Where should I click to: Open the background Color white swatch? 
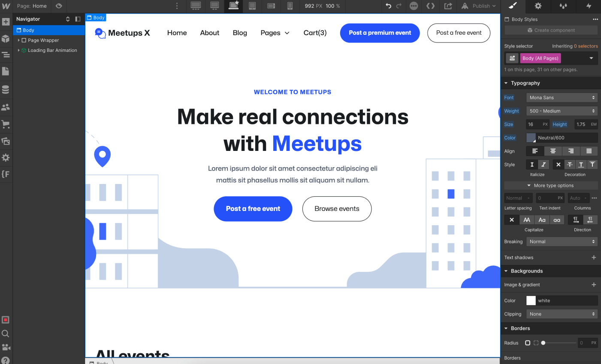click(531, 300)
